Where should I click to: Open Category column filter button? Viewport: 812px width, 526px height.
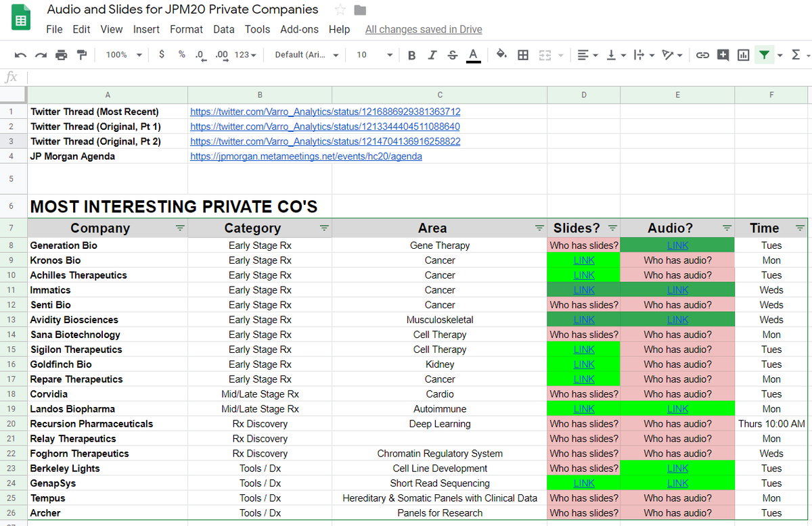pyautogui.click(x=324, y=228)
